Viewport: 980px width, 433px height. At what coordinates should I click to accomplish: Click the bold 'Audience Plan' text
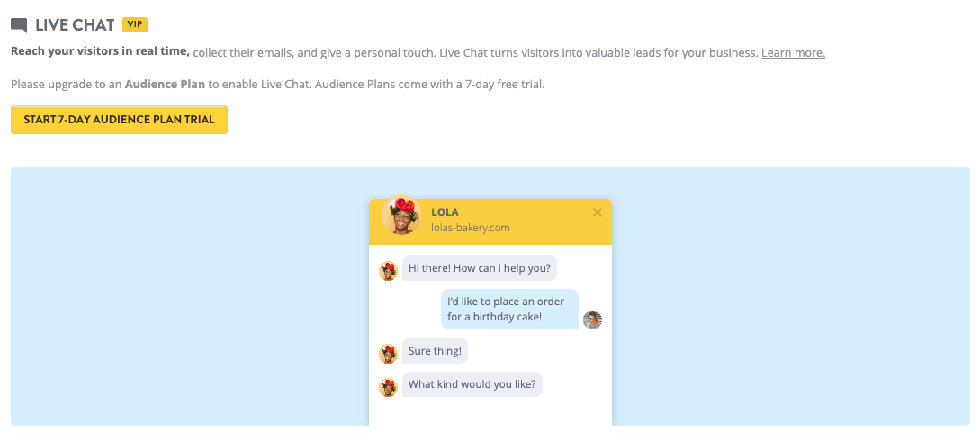[166, 85]
